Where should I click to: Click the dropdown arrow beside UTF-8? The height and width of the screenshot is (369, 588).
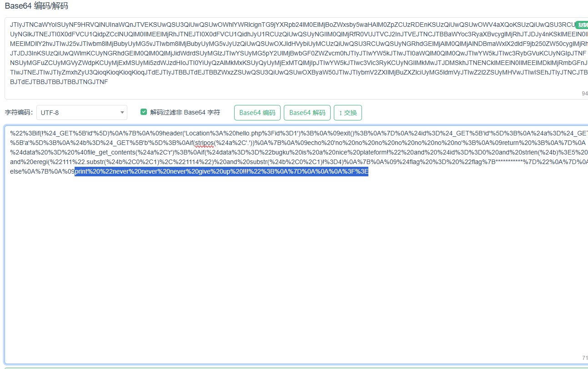122,112
